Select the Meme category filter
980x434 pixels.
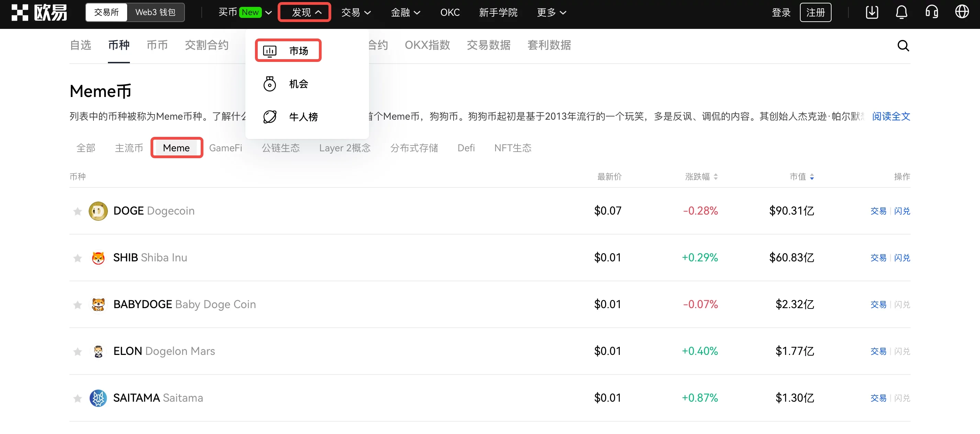tap(176, 148)
